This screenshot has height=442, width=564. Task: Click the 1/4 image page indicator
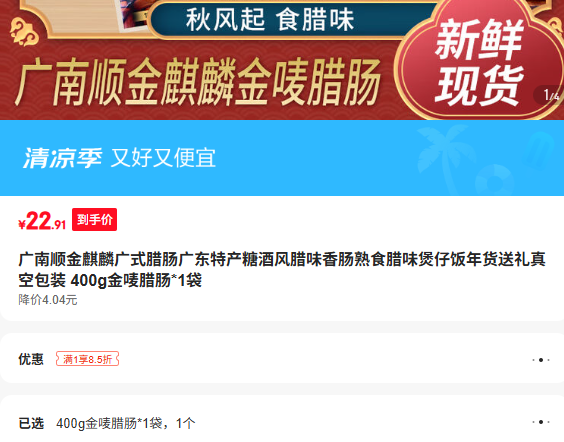[x=550, y=95]
